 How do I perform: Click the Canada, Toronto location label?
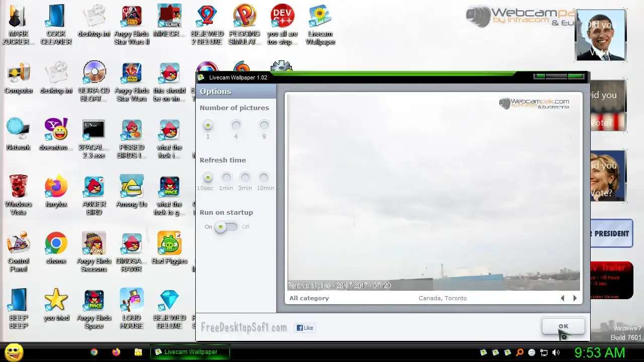point(443,298)
